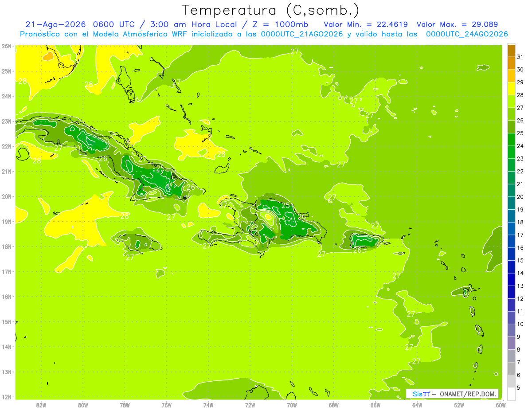Click the "64W" longitude axis label
Viewport: 532px width, 411px height.
click(x=417, y=405)
